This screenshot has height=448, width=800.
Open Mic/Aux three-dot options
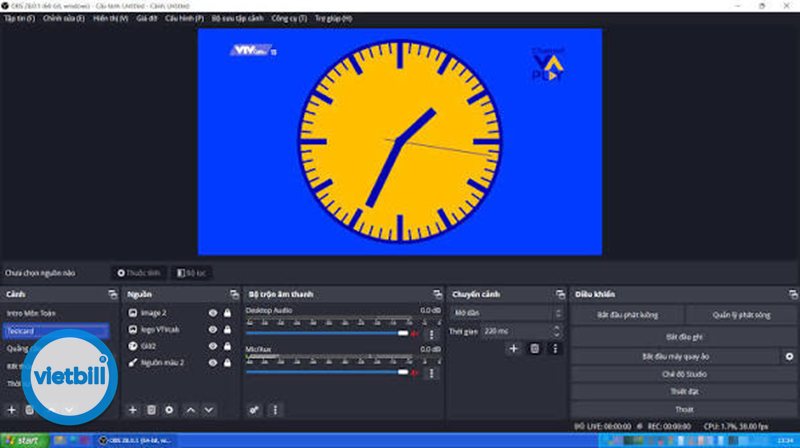click(x=432, y=373)
